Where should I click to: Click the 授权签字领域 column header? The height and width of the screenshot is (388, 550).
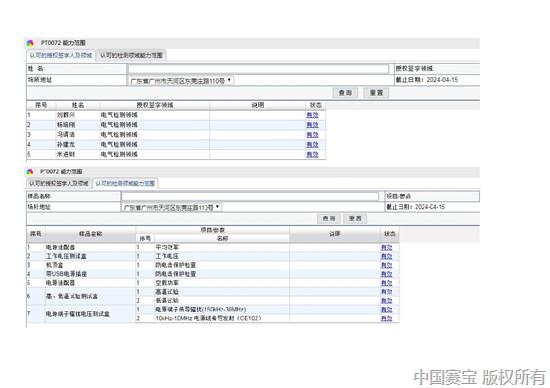pyautogui.click(x=155, y=105)
